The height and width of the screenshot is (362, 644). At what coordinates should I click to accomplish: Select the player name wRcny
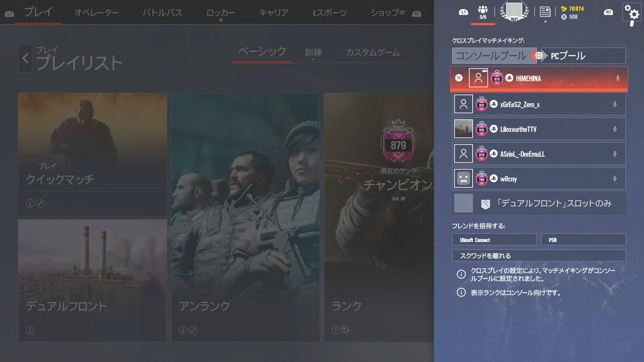tap(508, 178)
